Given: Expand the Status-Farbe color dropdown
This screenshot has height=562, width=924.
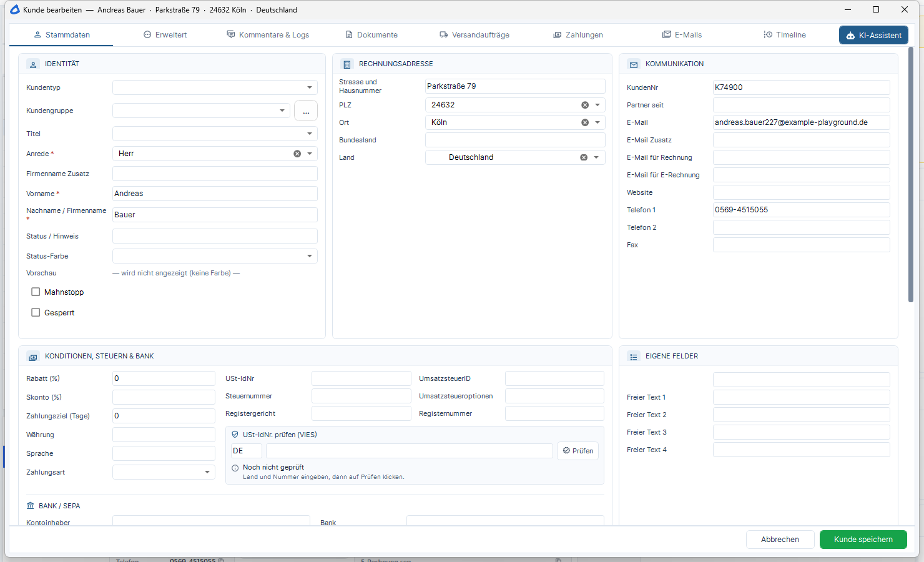Looking at the screenshot, I should click(215, 256).
